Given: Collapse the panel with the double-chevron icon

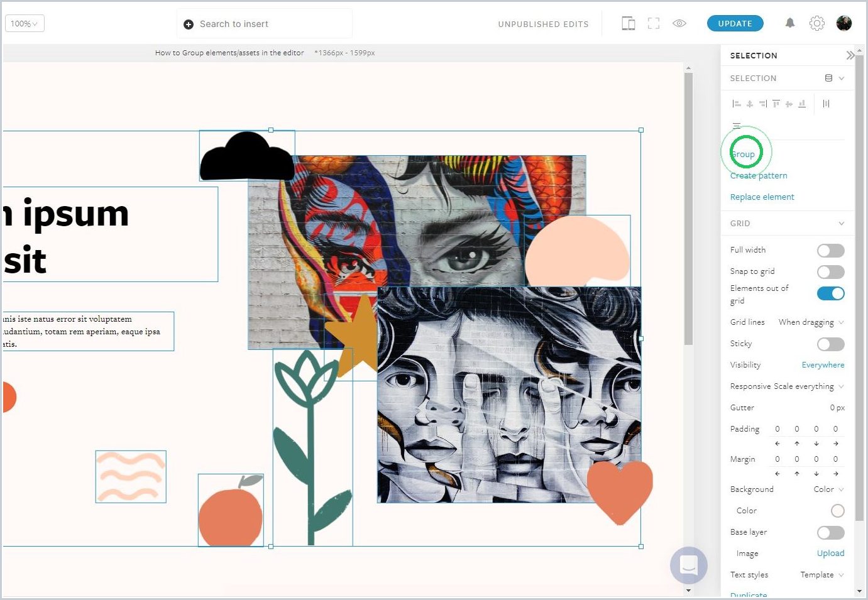Looking at the screenshot, I should point(850,55).
